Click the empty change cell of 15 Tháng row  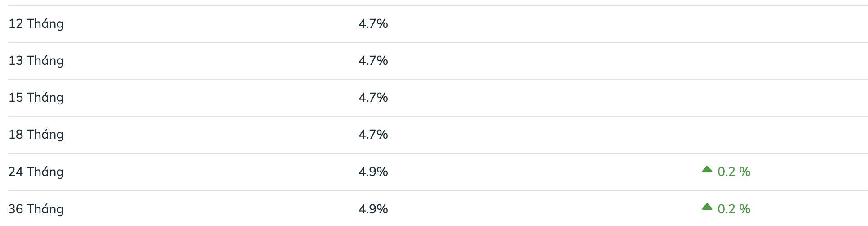pos(726,98)
